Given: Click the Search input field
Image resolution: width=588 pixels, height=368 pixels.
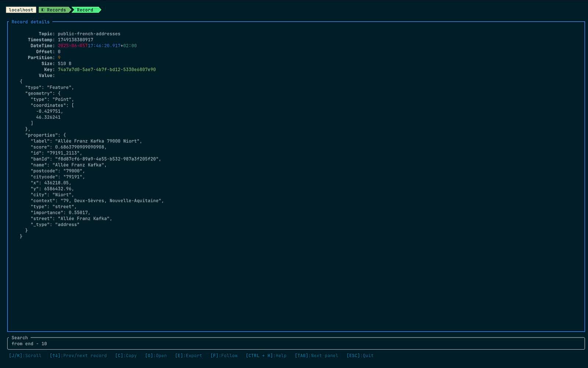Looking at the screenshot, I should point(294,344).
